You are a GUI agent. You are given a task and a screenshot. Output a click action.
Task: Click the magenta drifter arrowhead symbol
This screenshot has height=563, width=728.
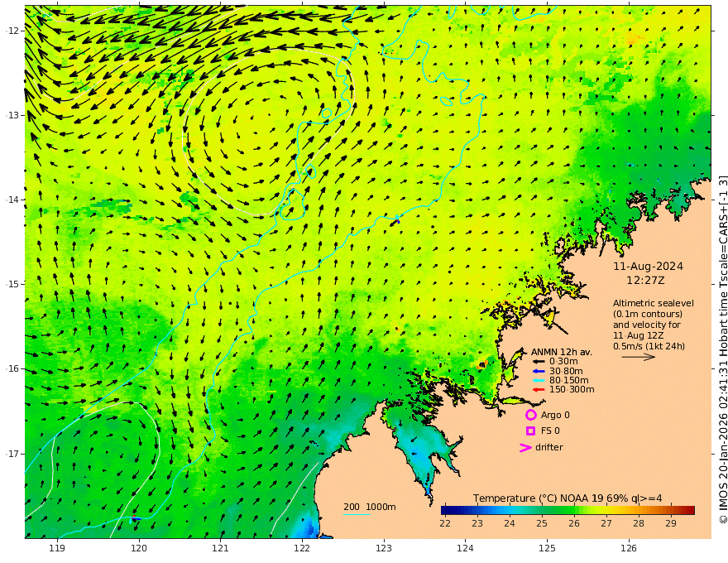click(525, 448)
